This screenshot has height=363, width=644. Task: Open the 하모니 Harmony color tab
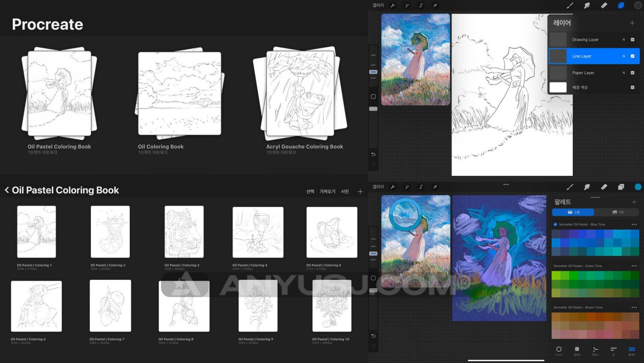(x=595, y=351)
